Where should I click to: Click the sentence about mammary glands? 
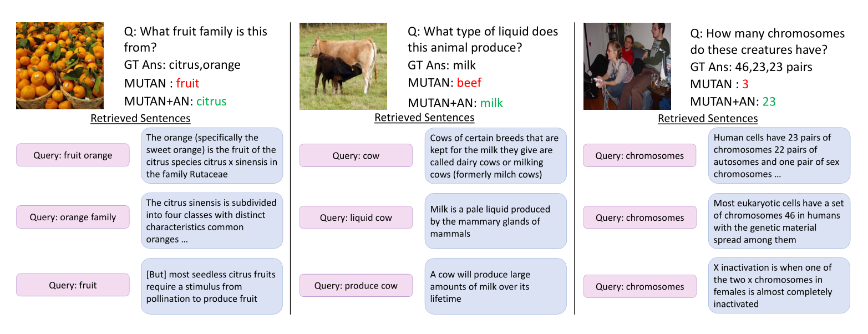coord(495,221)
